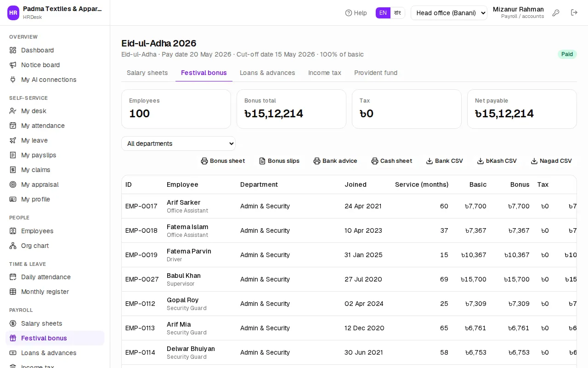The width and height of the screenshot is (588, 368).
Task: Click the Notice board megaphone icon
Action: (13, 65)
